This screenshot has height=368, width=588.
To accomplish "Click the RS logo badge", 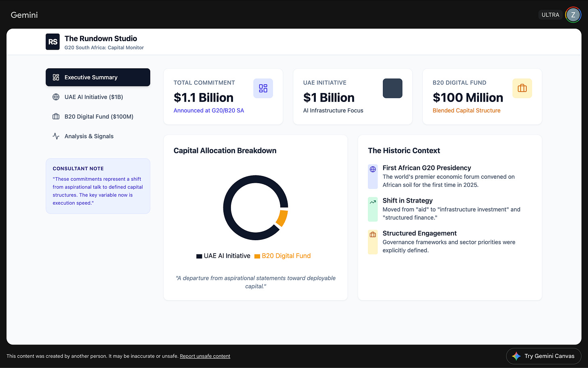I will pos(52,42).
